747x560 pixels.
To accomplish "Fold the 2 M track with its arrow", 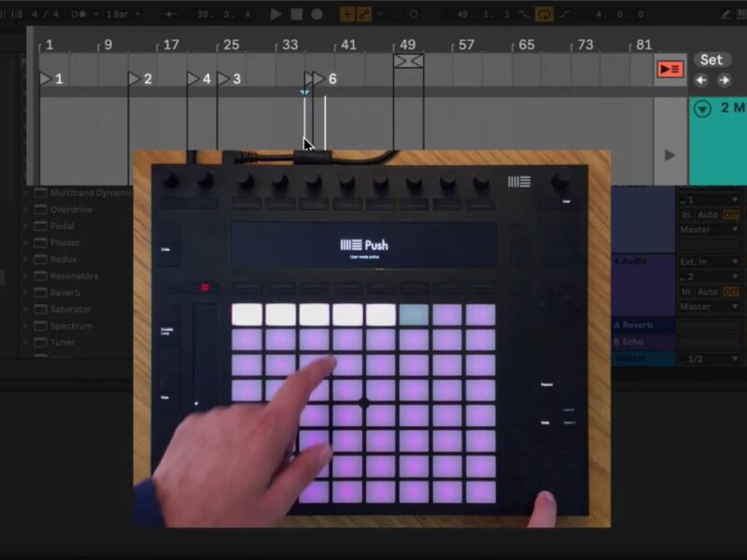I will point(703,108).
